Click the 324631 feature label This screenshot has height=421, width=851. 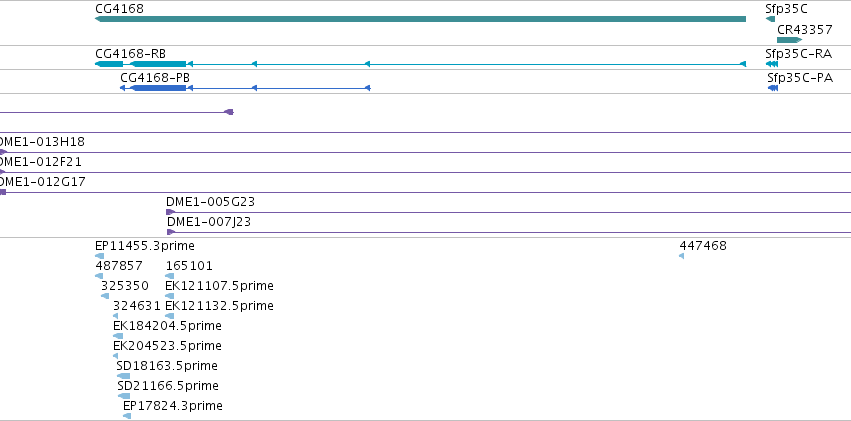click(137, 305)
